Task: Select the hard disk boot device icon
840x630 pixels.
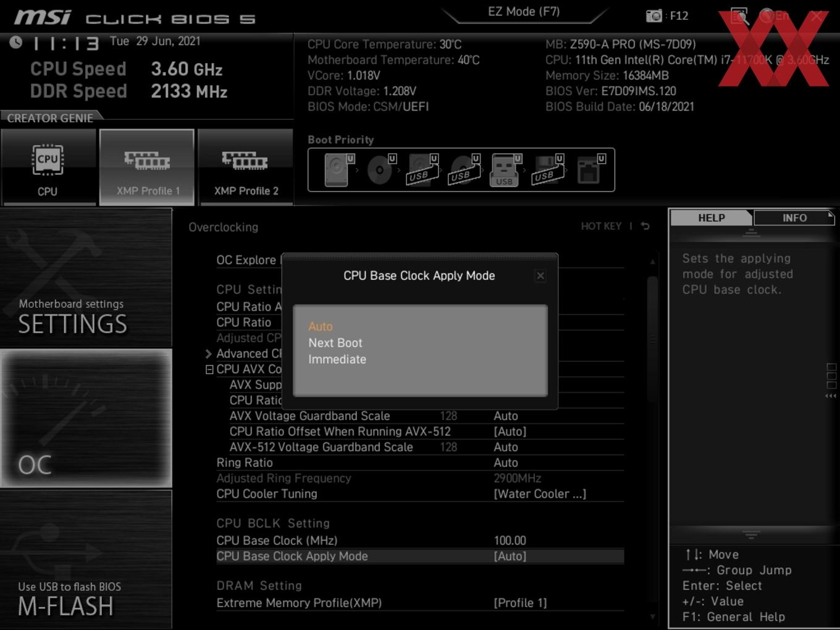Action: click(x=338, y=170)
